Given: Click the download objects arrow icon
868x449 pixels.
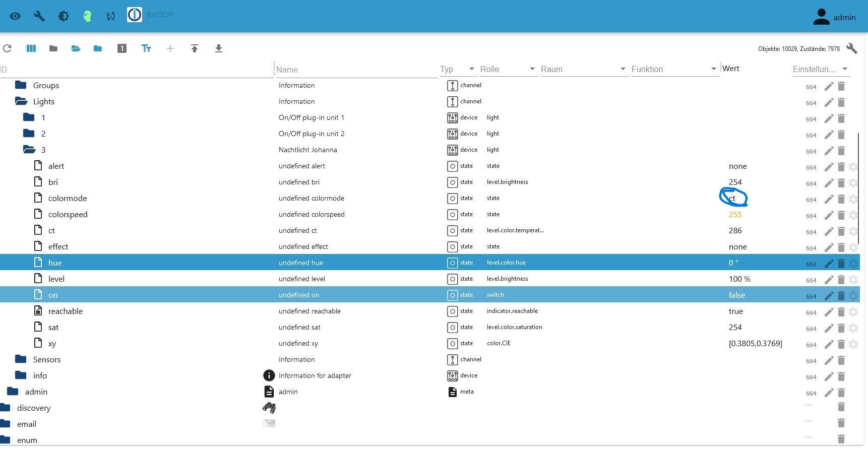Looking at the screenshot, I should point(219,48).
